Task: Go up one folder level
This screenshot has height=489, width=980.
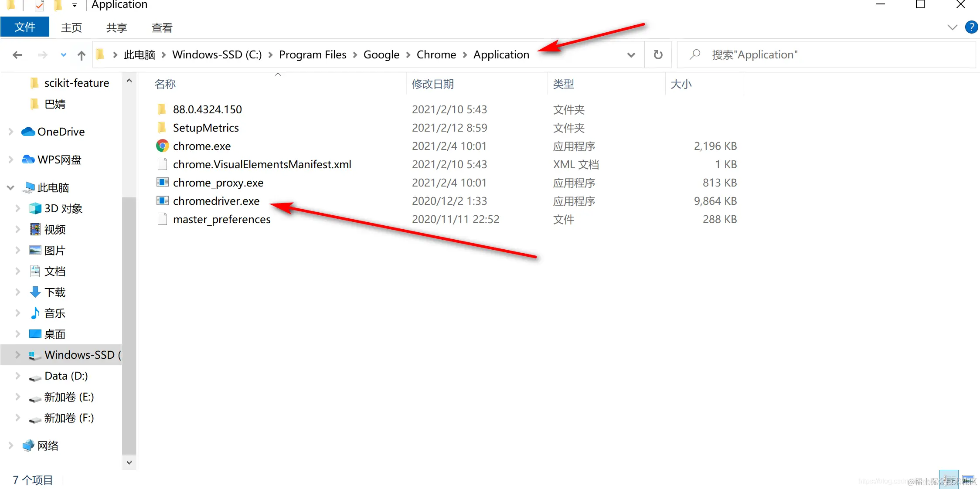Action: click(x=82, y=55)
